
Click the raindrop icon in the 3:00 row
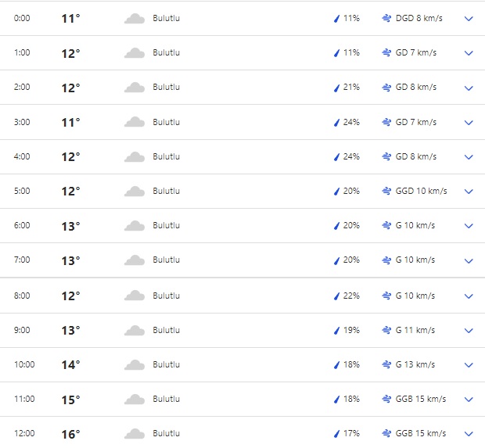(336, 123)
